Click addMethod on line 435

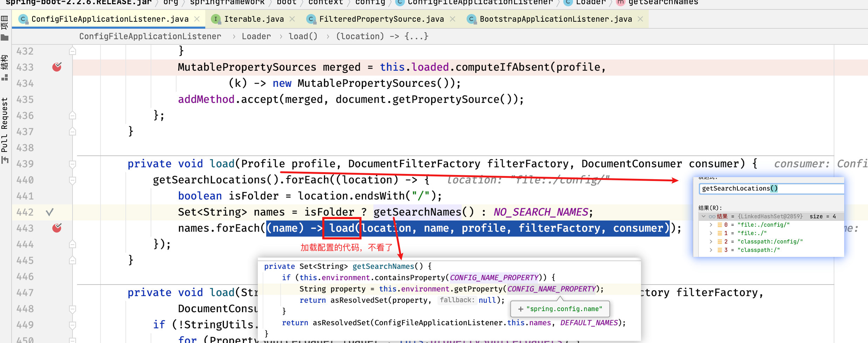pos(206,99)
